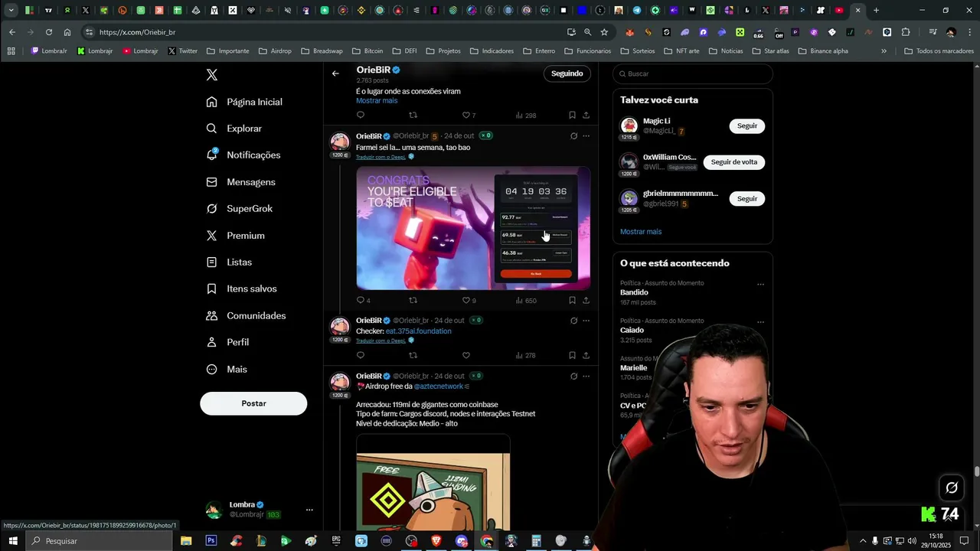Open more options on the Airdrop free post
Image resolution: width=980 pixels, height=551 pixels.
pyautogui.click(x=586, y=377)
